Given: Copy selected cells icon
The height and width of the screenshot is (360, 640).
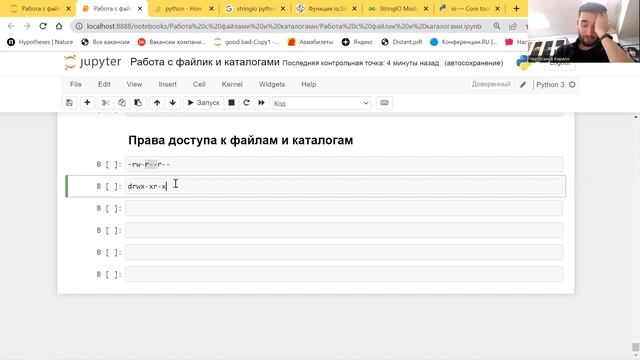Looking at the screenshot, I should click(x=122, y=103).
